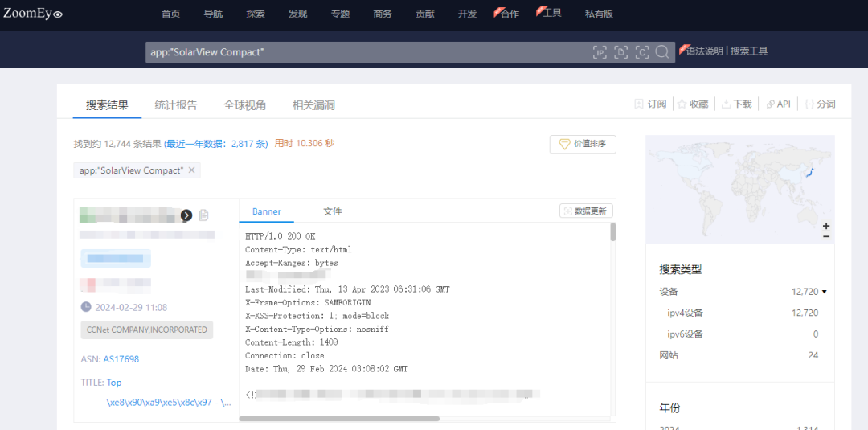The height and width of the screenshot is (430, 868).
Task: Click the 设备 search type label
Action: click(668, 292)
